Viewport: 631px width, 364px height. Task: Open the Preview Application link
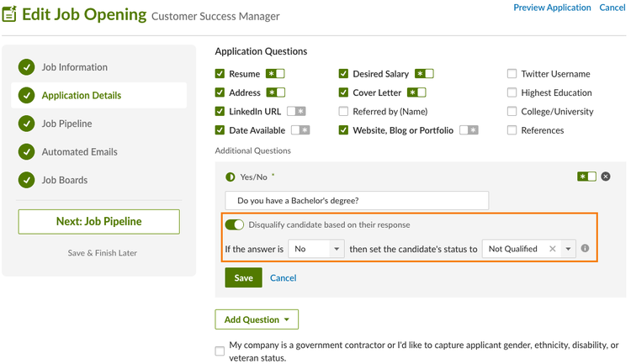coord(552,8)
